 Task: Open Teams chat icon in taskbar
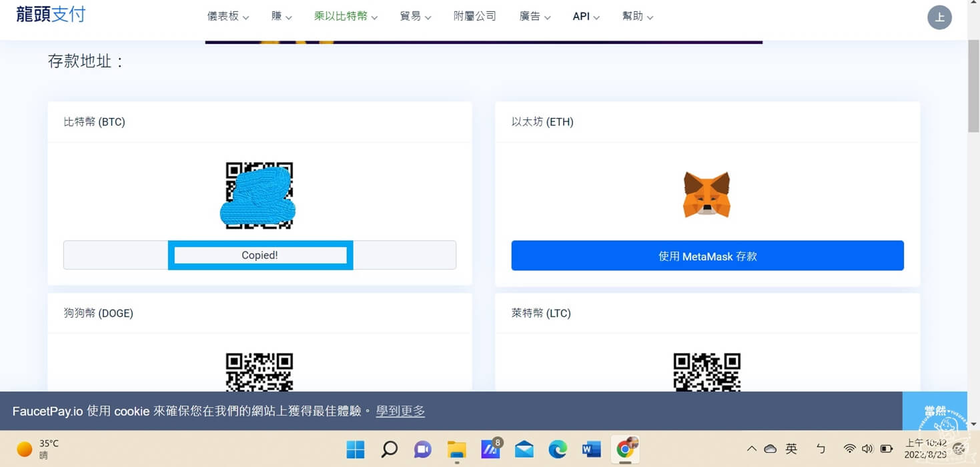pos(423,449)
